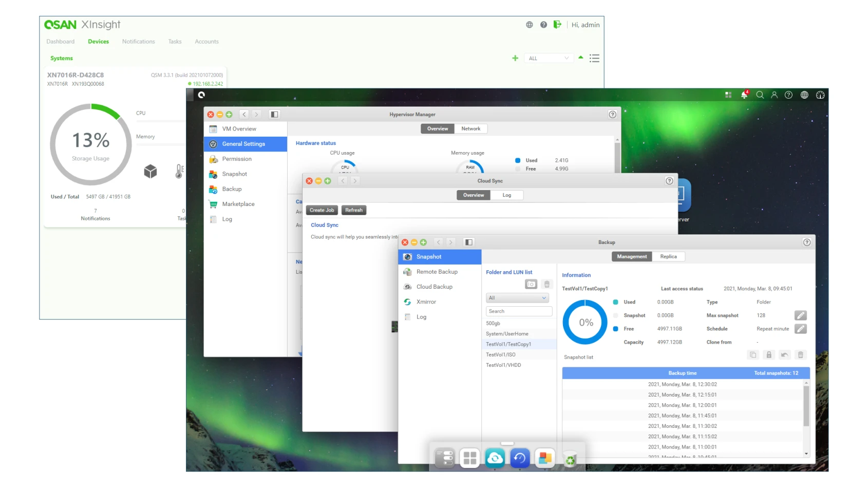Open Backup window help icon
Viewport: 868px width, 488px height.
tap(807, 242)
